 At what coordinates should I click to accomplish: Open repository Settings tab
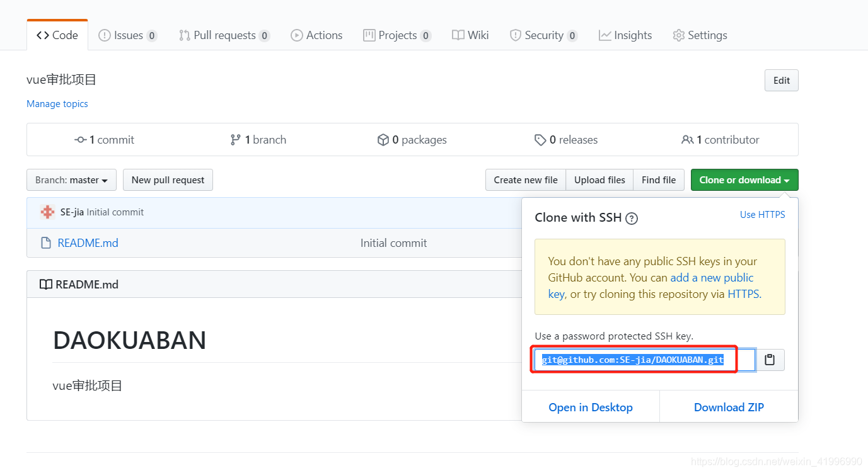coord(700,35)
